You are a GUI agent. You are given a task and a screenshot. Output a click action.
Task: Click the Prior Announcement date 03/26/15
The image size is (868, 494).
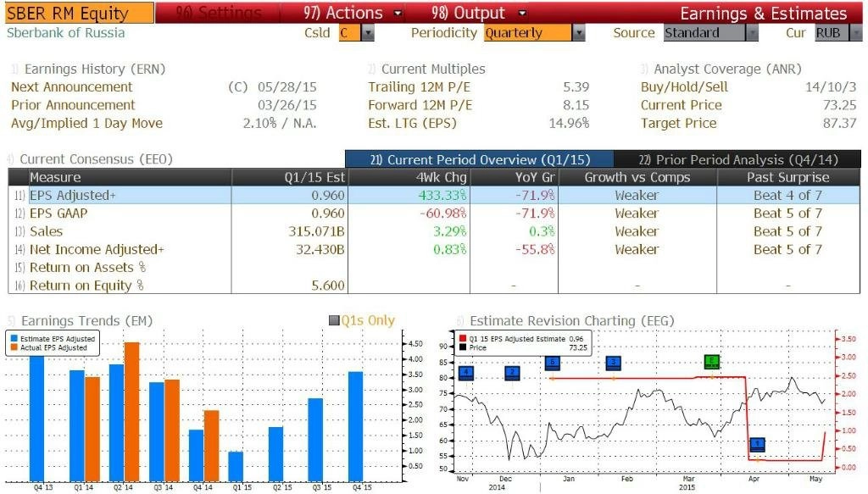click(287, 105)
